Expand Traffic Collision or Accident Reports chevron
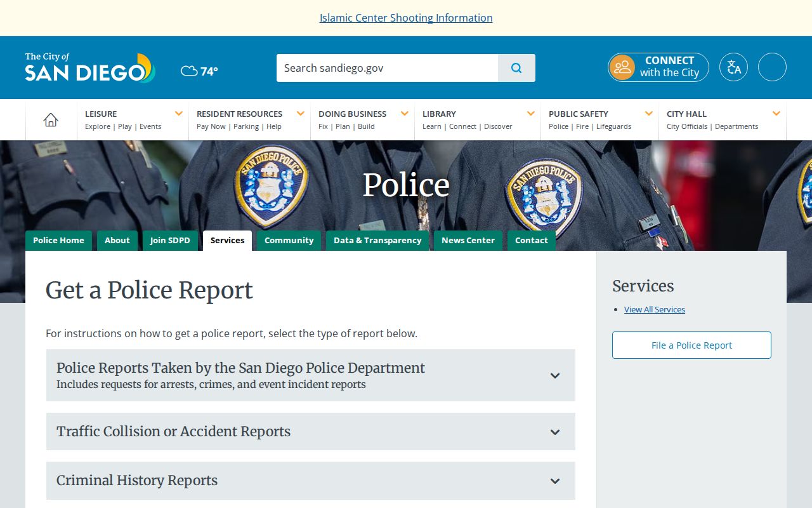Screen dimensions: 812x508 (555, 432)
